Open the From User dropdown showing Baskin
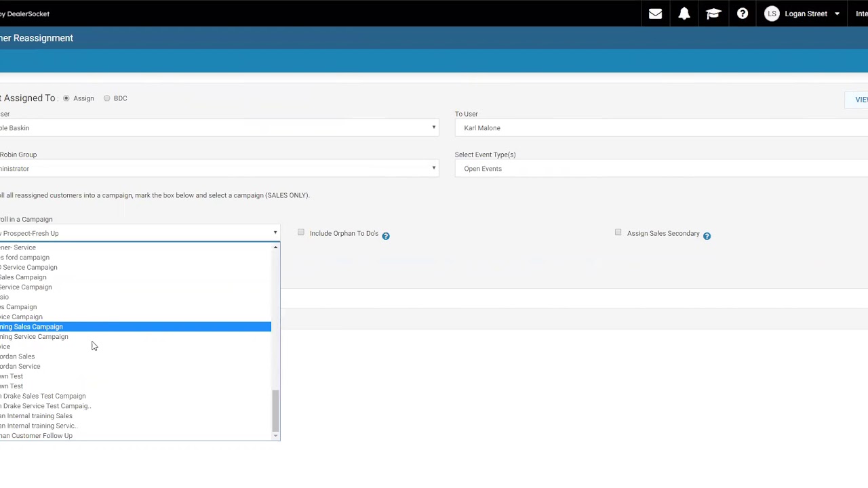 click(219, 127)
